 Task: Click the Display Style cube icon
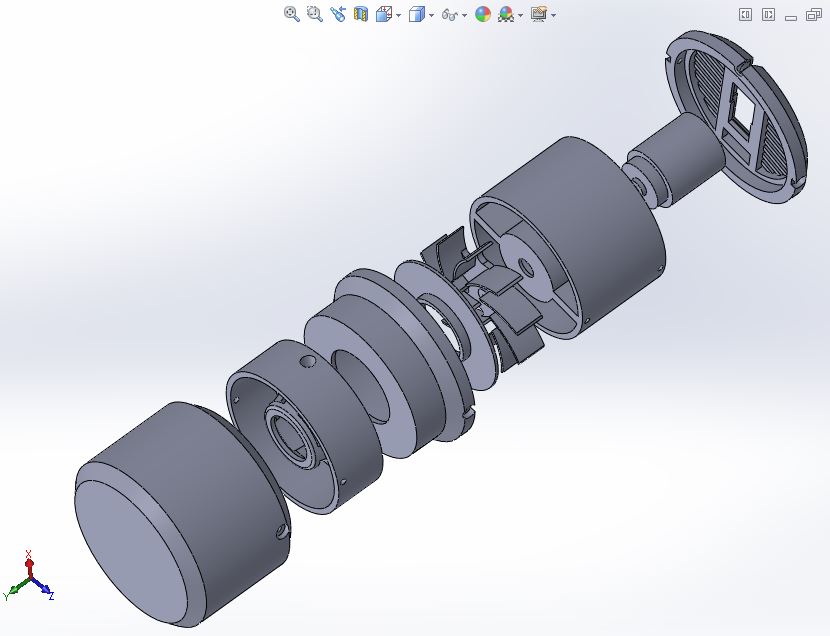click(417, 14)
